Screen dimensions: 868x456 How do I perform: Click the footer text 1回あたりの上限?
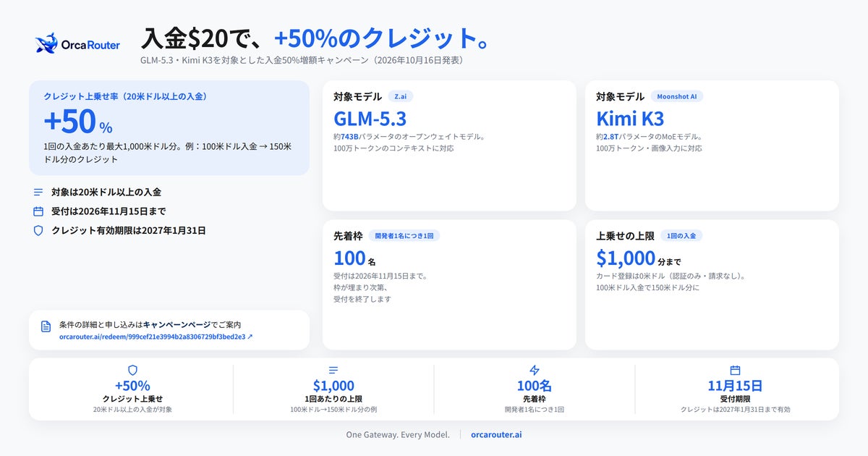(x=333, y=399)
